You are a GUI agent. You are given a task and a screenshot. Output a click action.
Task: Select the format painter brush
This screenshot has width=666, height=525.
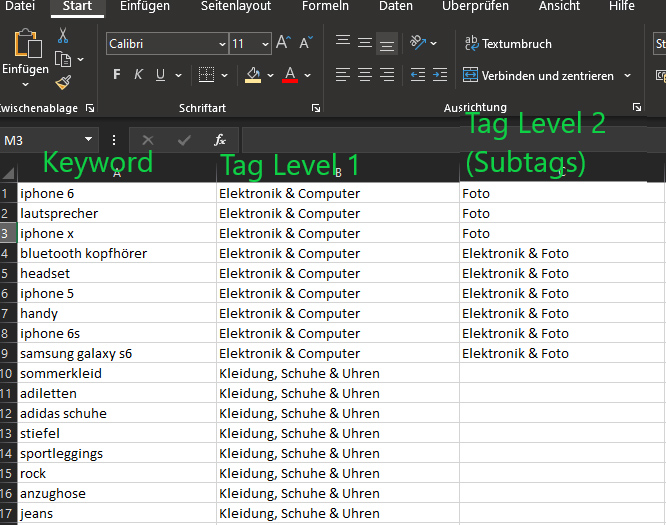[63, 82]
